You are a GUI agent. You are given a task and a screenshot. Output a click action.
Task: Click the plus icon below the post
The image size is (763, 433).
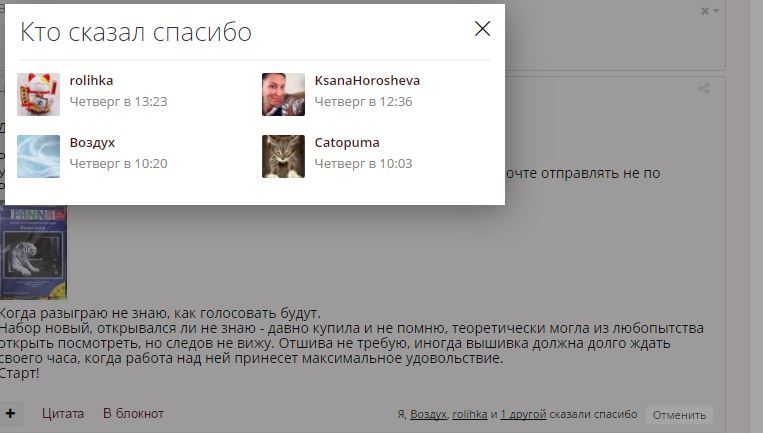[10, 414]
